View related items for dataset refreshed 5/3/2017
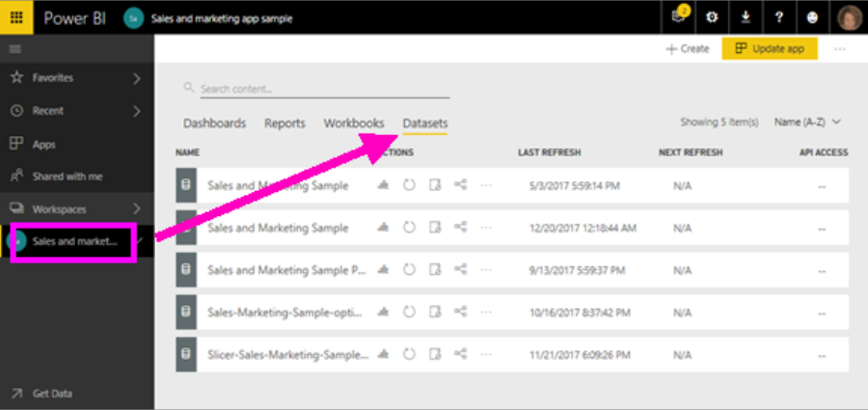 pyautogui.click(x=461, y=185)
